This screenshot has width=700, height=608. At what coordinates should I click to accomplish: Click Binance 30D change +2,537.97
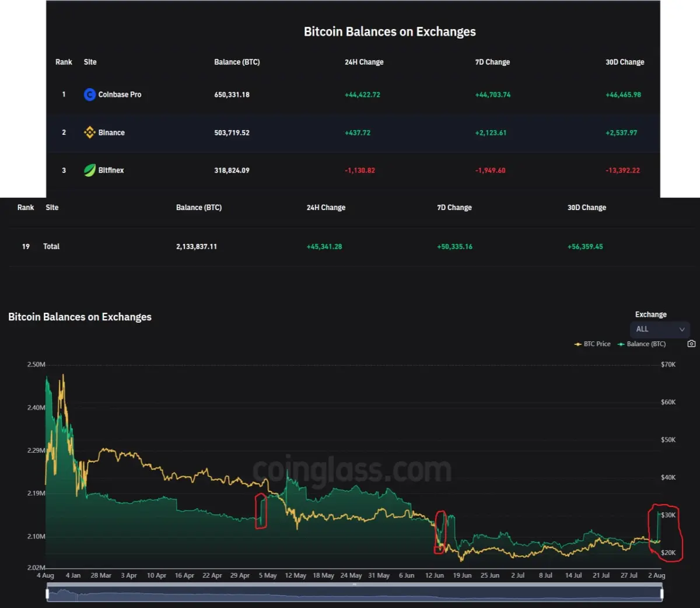pyautogui.click(x=621, y=132)
